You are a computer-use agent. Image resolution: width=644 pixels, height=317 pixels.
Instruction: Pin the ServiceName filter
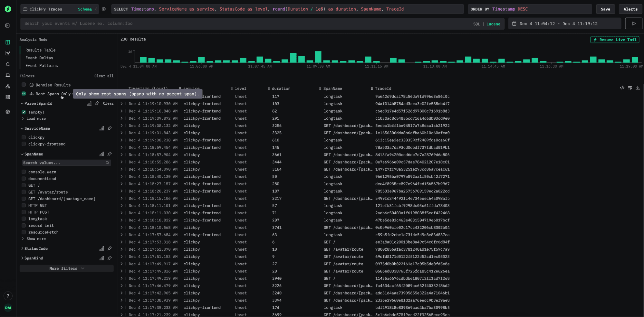[x=110, y=128]
